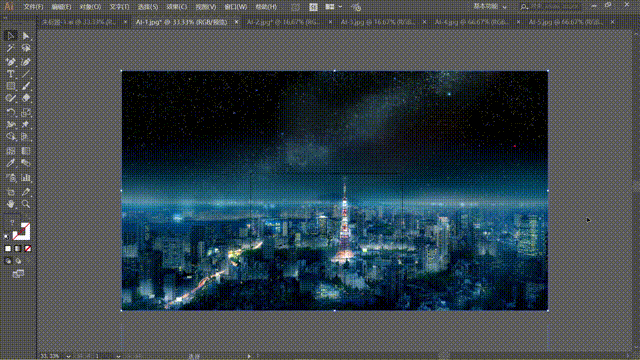Open the zoom level dropdown in status bar
640x360 pixels.
(x=68, y=356)
